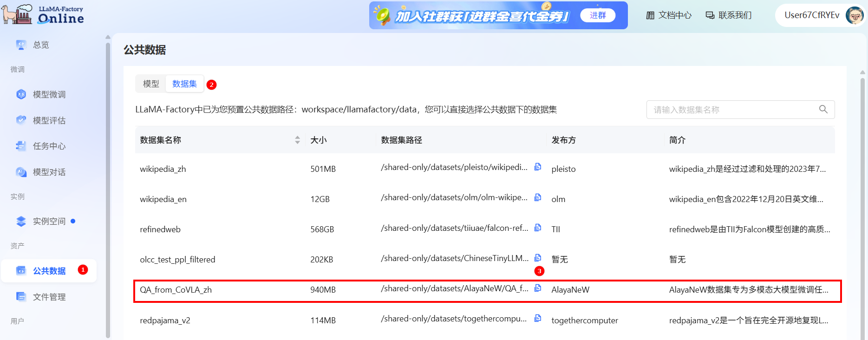Open the user avatar menu
The height and width of the screenshot is (340, 868).
click(x=854, y=15)
